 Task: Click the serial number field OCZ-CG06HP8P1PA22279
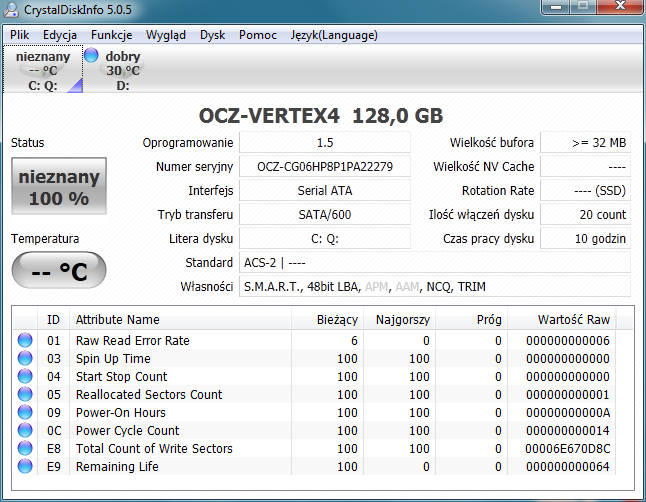click(x=325, y=167)
